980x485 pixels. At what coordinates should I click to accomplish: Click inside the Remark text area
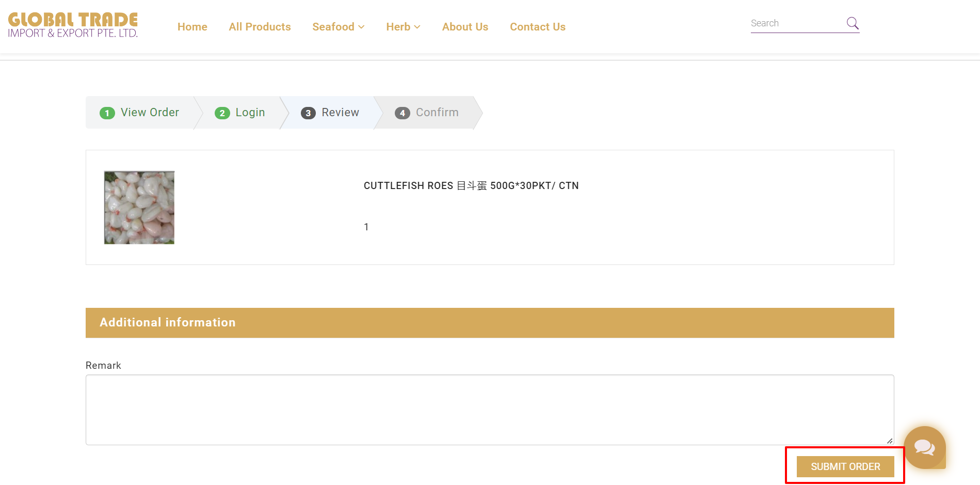point(489,410)
